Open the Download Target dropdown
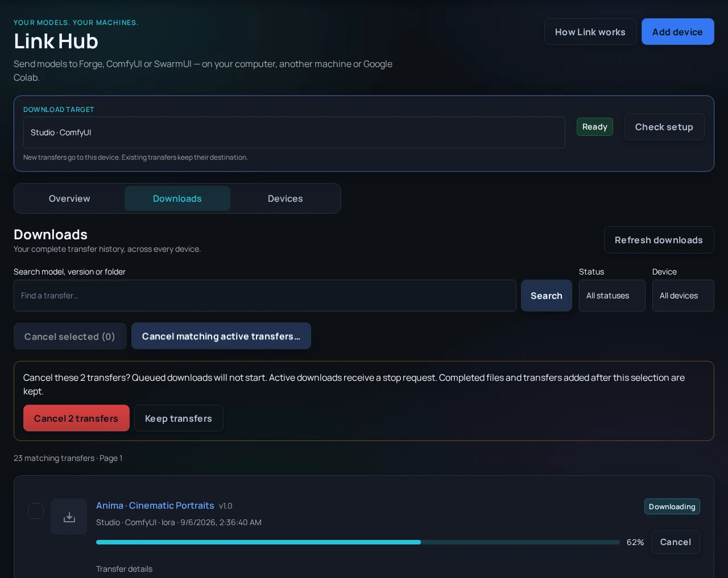 (294, 132)
